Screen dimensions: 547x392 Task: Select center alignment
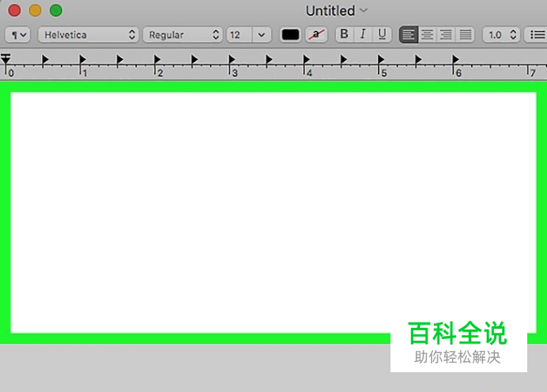pyautogui.click(x=428, y=35)
